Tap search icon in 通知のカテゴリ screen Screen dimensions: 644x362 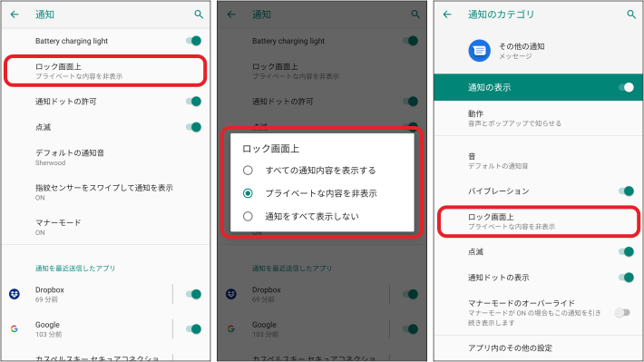tap(631, 15)
